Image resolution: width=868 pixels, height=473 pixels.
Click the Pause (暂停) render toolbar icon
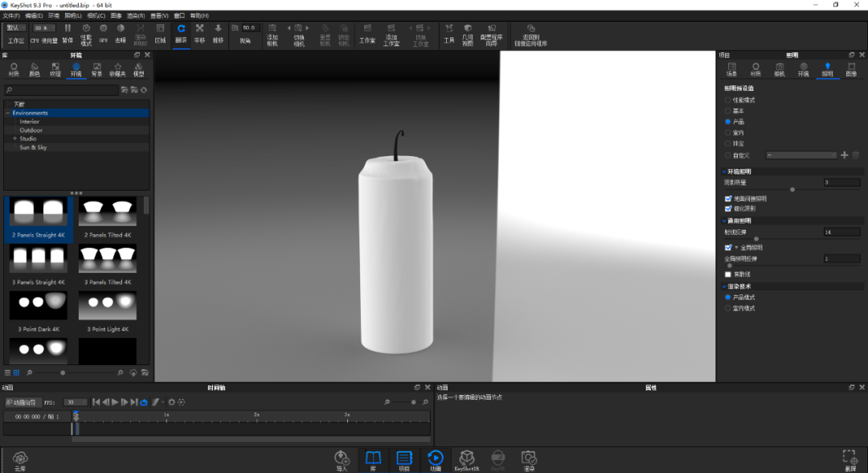tap(68, 33)
